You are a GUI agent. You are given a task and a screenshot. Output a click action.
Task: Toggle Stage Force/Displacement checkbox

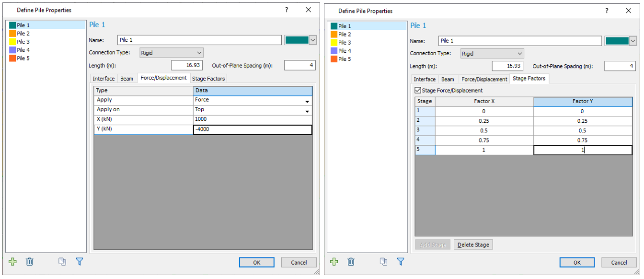[x=418, y=90]
